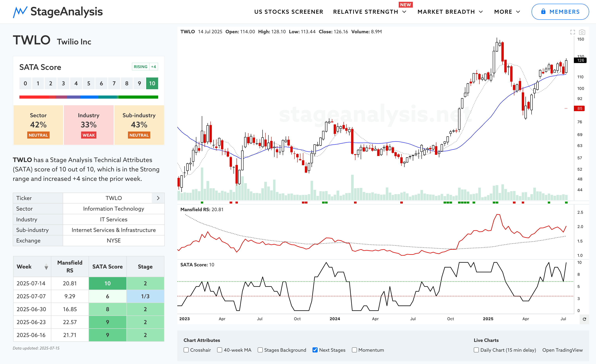Open US Stocks Screener page
596x364 pixels.
(x=289, y=12)
